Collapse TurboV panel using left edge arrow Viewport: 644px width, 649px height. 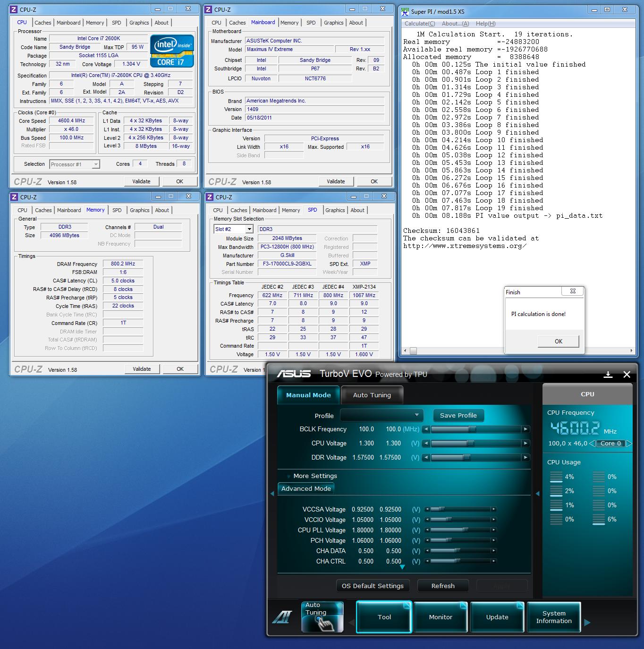click(x=272, y=494)
